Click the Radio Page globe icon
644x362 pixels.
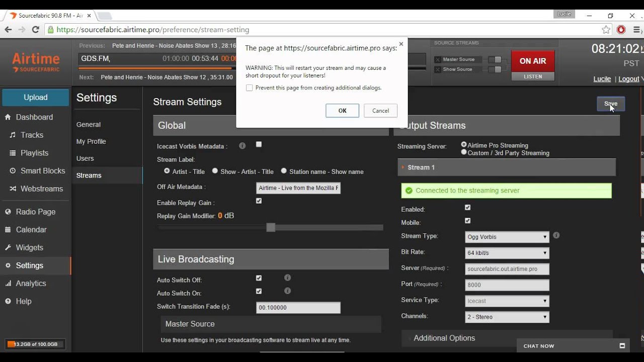click(8, 212)
